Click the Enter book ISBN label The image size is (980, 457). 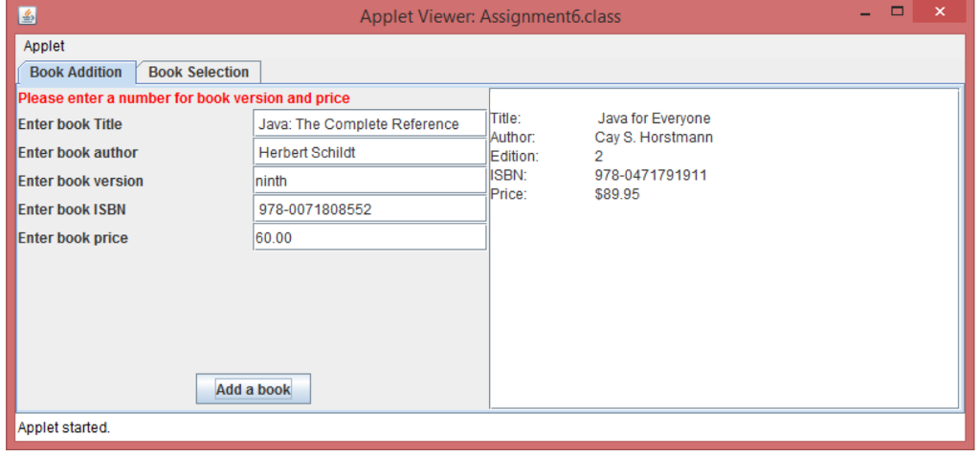[72, 209]
